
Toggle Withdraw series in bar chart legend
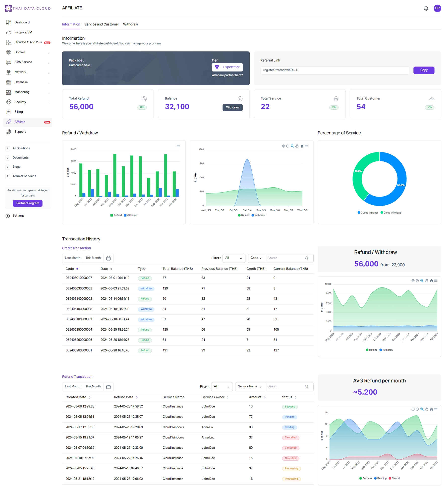[131, 215]
